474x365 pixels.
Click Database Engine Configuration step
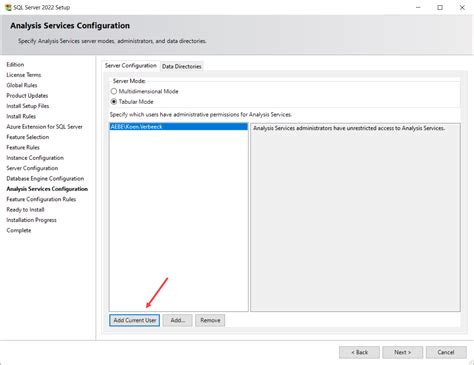click(x=45, y=178)
